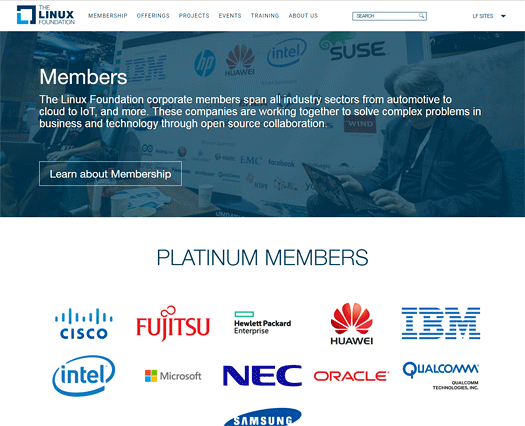Image resolution: width=525 pixels, height=426 pixels.
Task: Open the Projects menu item
Action: point(194,16)
